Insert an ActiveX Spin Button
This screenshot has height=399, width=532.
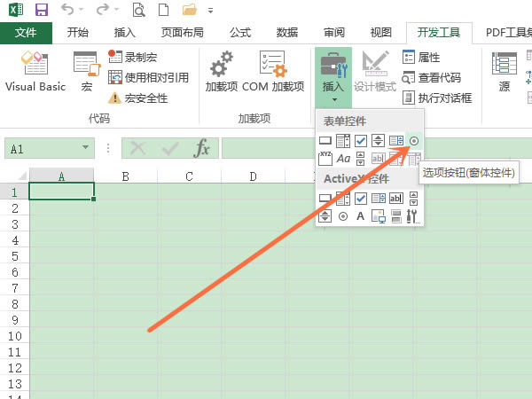325,216
